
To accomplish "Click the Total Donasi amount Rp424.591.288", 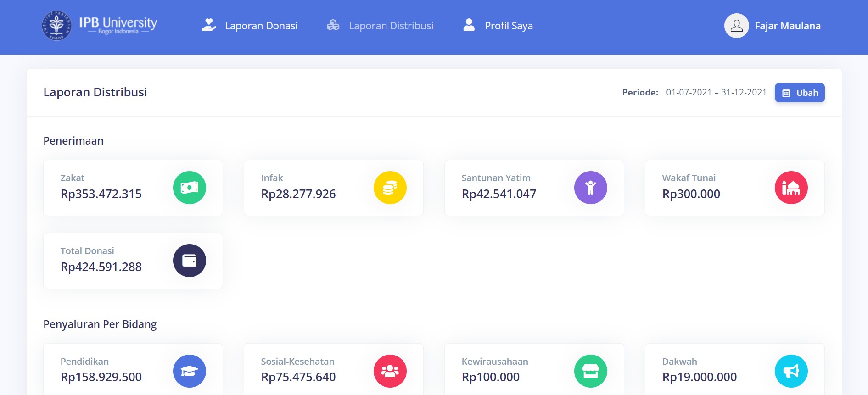I will pos(101,267).
